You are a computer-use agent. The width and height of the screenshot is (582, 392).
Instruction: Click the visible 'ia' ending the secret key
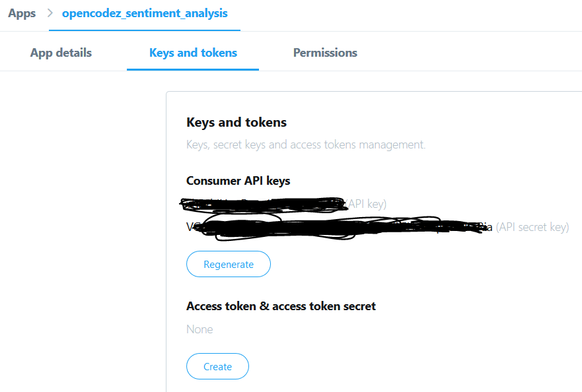[488, 227]
